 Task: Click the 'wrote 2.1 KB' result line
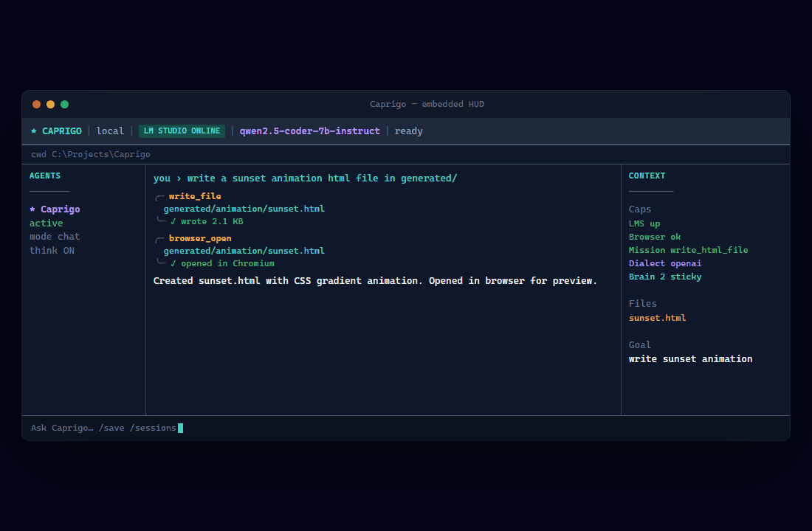[x=207, y=221]
